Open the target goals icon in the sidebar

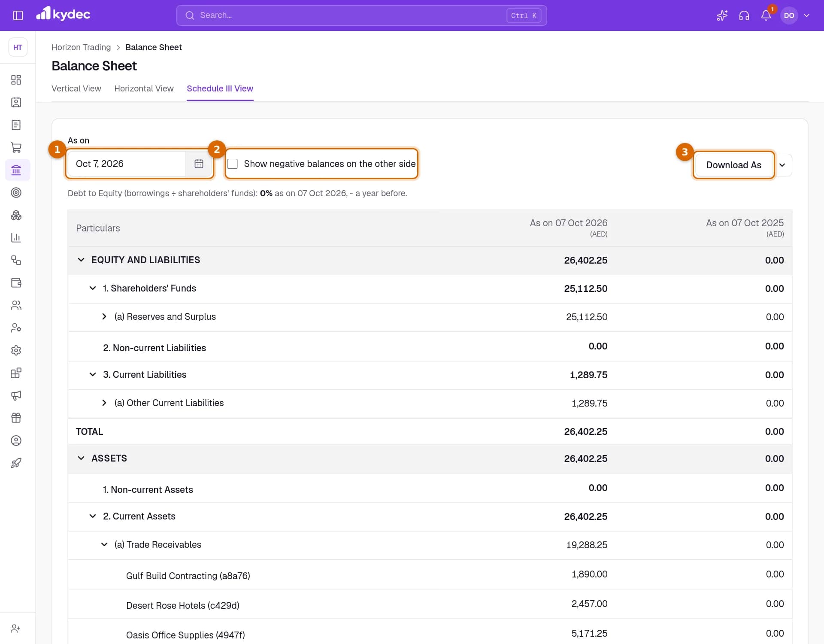coord(16,192)
